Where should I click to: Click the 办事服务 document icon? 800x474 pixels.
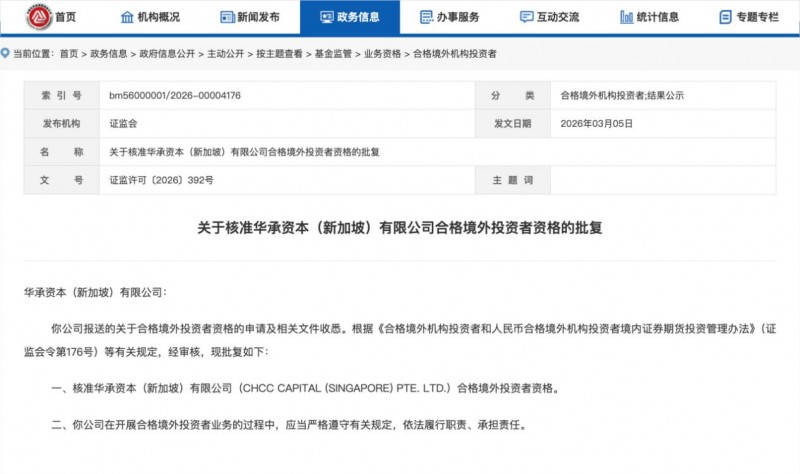427,17
